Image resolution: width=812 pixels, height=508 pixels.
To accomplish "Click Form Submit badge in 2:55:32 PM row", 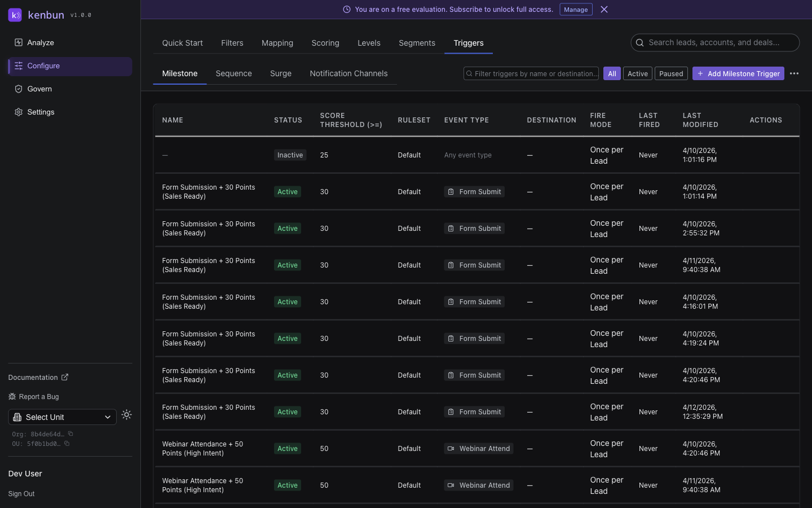I will tap(474, 229).
